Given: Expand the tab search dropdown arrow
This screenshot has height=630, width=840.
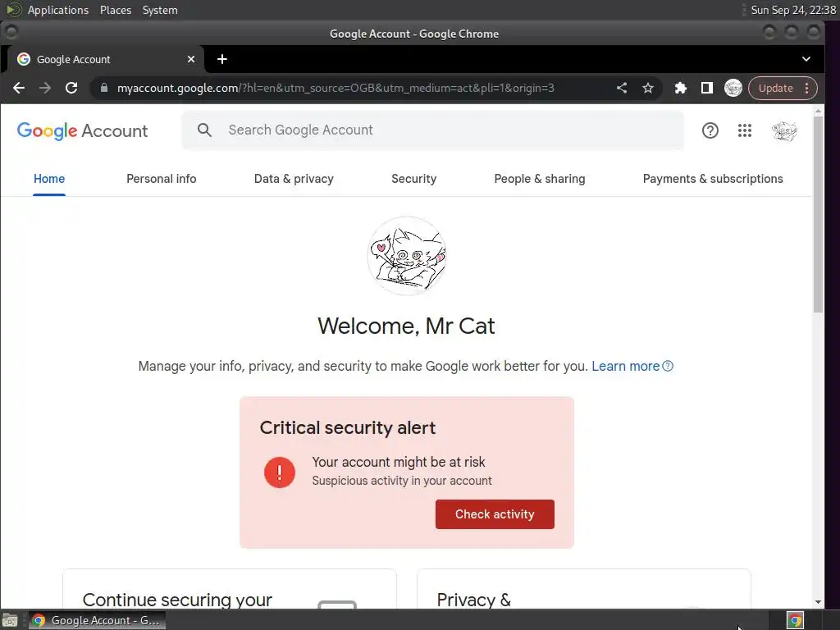Looking at the screenshot, I should click(x=806, y=59).
